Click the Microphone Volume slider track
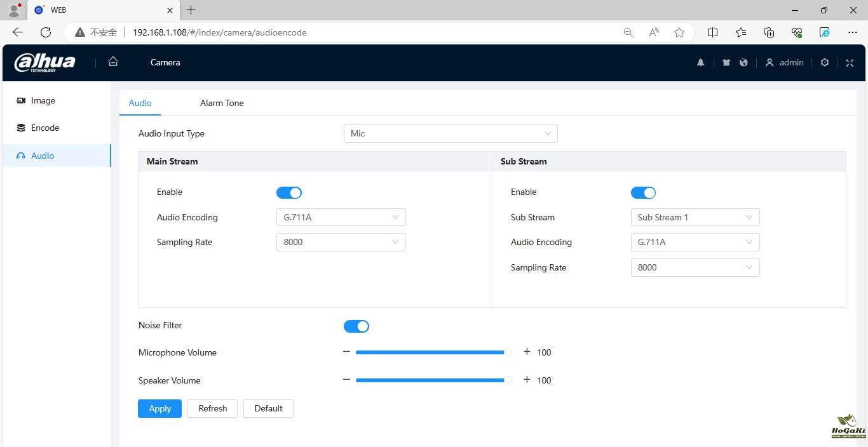868x447 pixels. 430,352
